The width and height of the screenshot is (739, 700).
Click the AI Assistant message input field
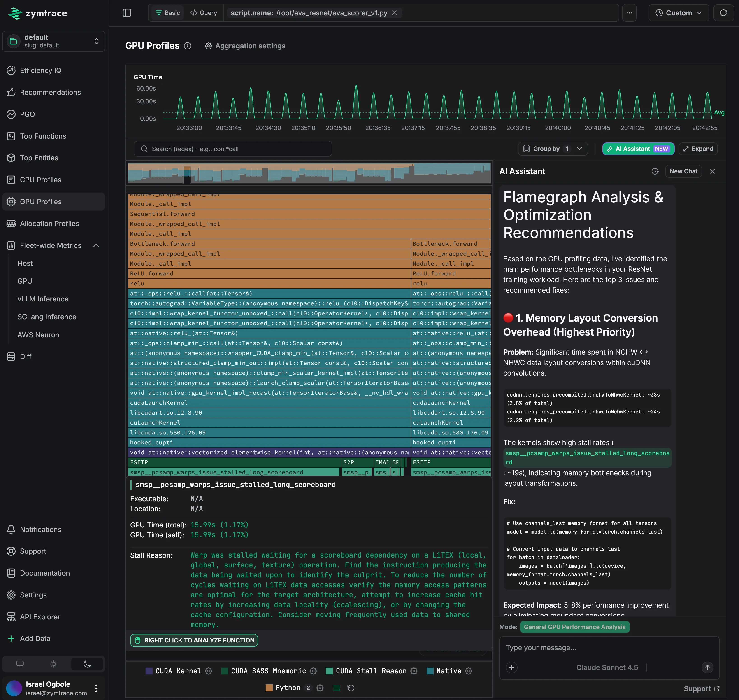[597, 647]
